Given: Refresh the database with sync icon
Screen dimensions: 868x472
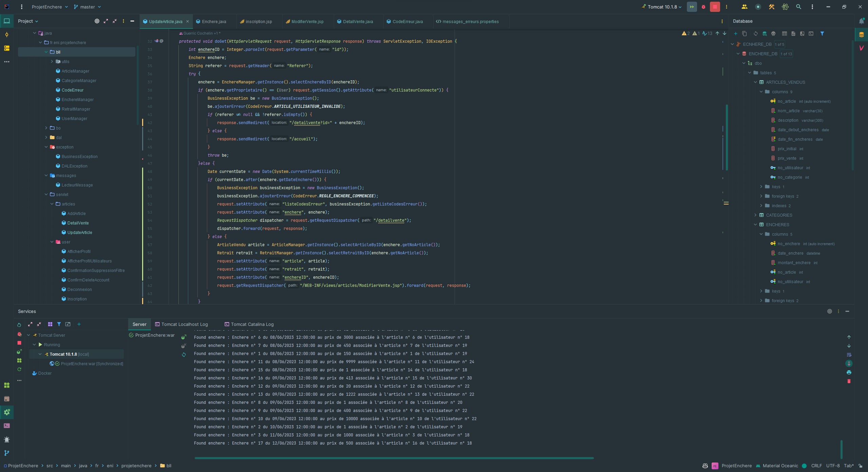Looking at the screenshot, I should click(755, 34).
